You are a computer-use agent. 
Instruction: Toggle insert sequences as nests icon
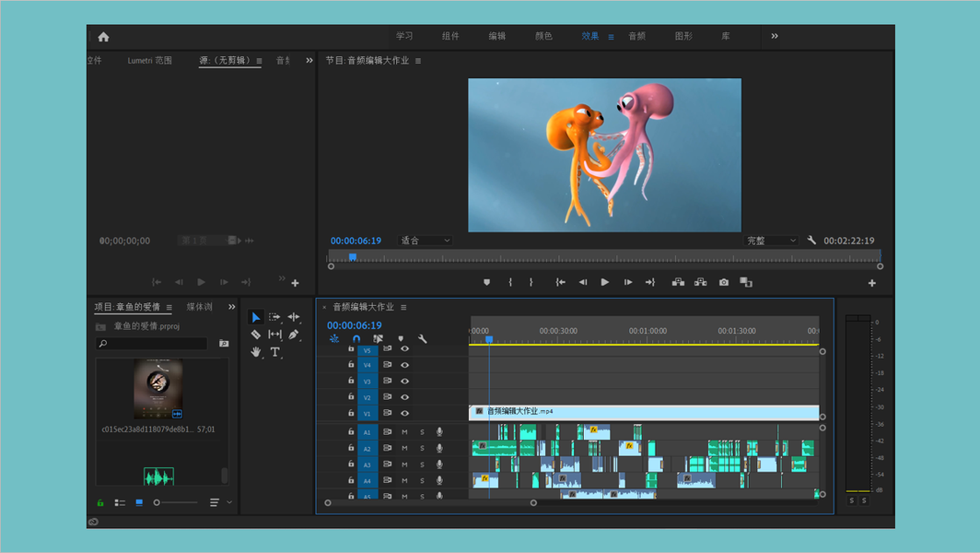tap(334, 339)
